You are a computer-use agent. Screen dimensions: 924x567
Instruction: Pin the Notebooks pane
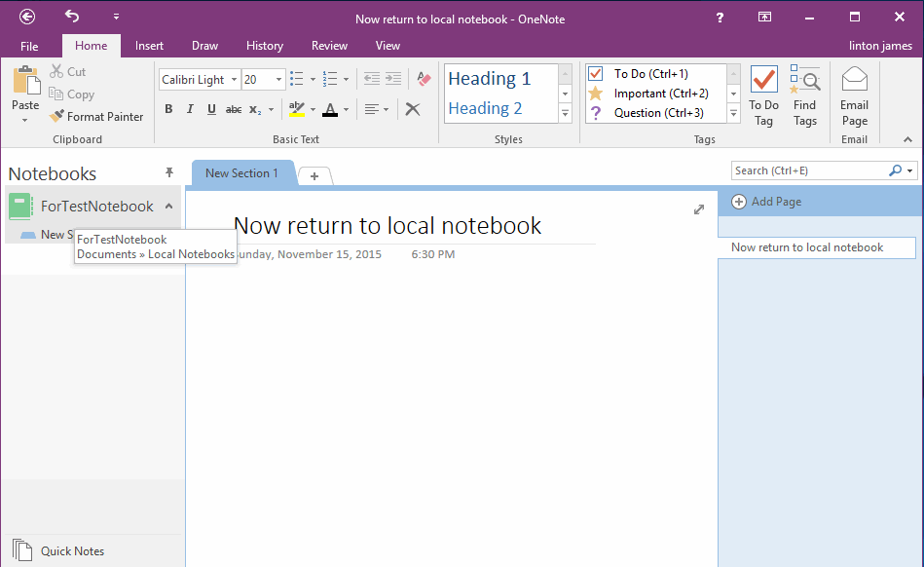tap(169, 172)
